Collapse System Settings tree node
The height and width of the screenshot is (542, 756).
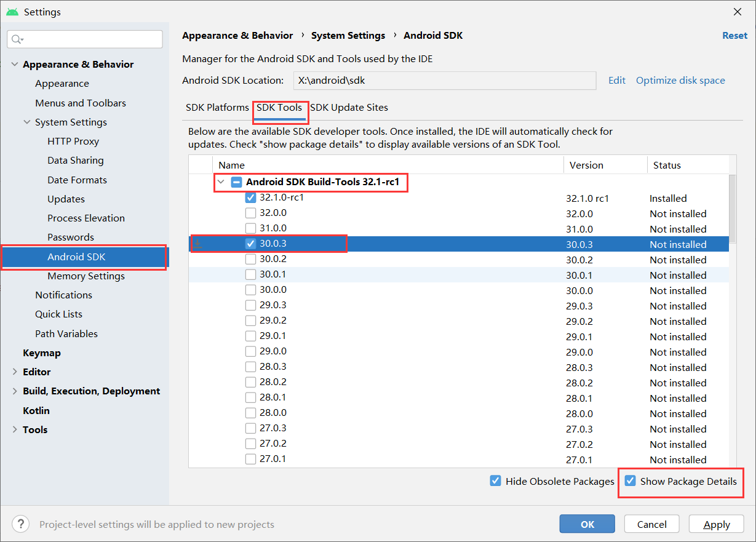tap(27, 122)
